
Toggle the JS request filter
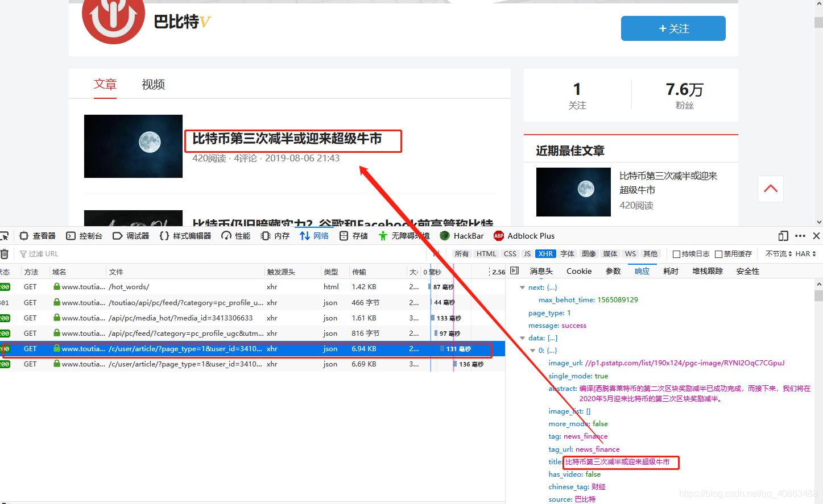tap(527, 254)
